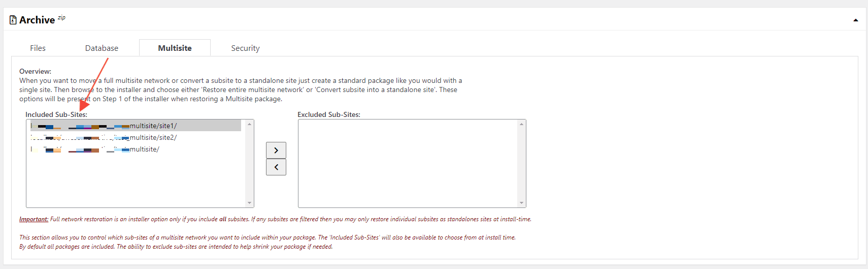
Task: Select the root multisite/ entry
Action: pyautogui.click(x=136, y=149)
